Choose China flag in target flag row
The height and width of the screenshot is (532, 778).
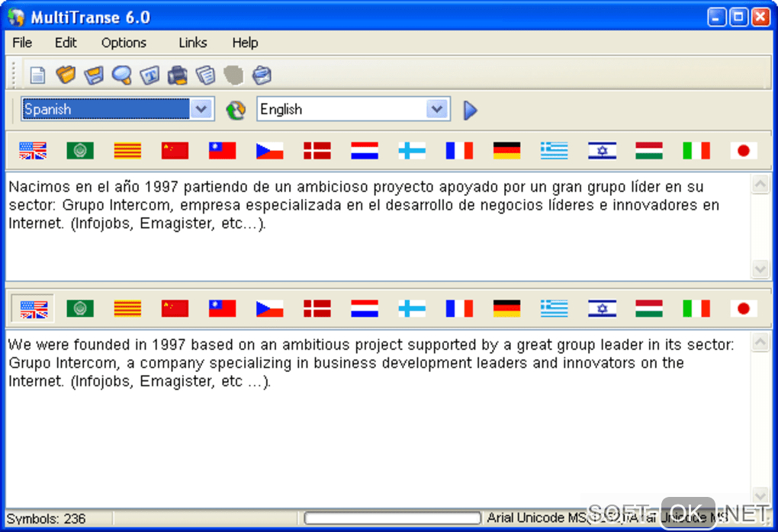click(x=175, y=309)
